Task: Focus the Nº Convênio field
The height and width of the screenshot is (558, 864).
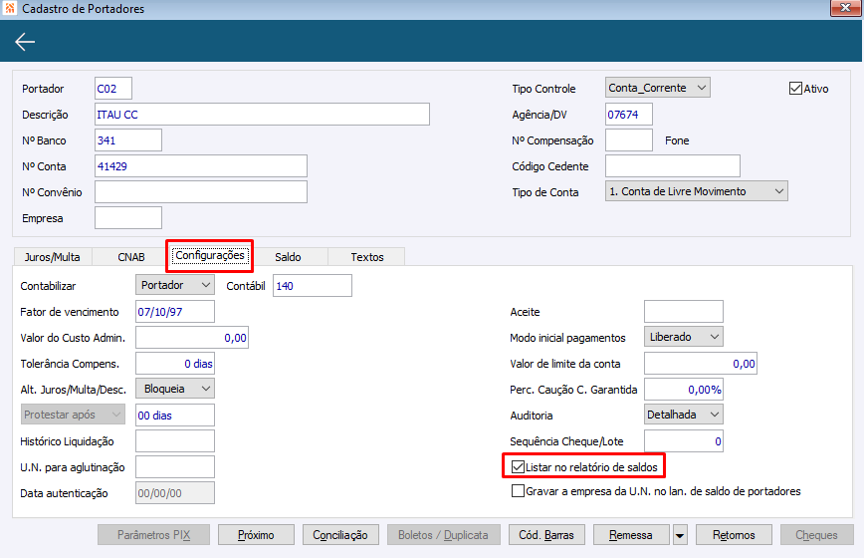Action: 201,192
